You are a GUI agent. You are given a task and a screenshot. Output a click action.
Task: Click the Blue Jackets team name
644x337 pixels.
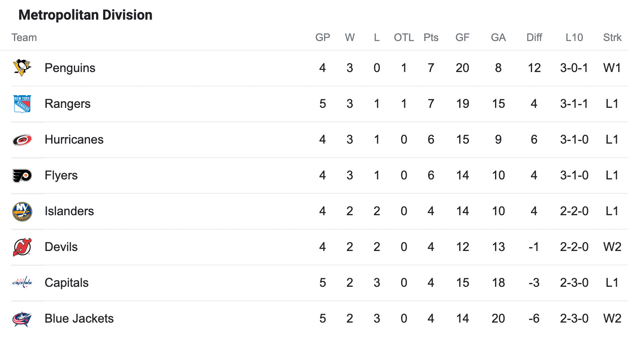click(79, 319)
